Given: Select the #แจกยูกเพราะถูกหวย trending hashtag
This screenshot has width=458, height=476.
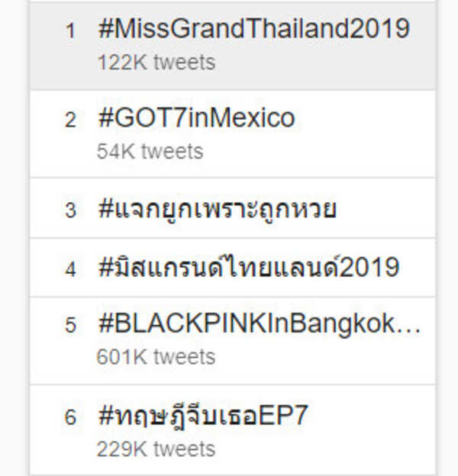Looking at the screenshot, I should point(217,208).
